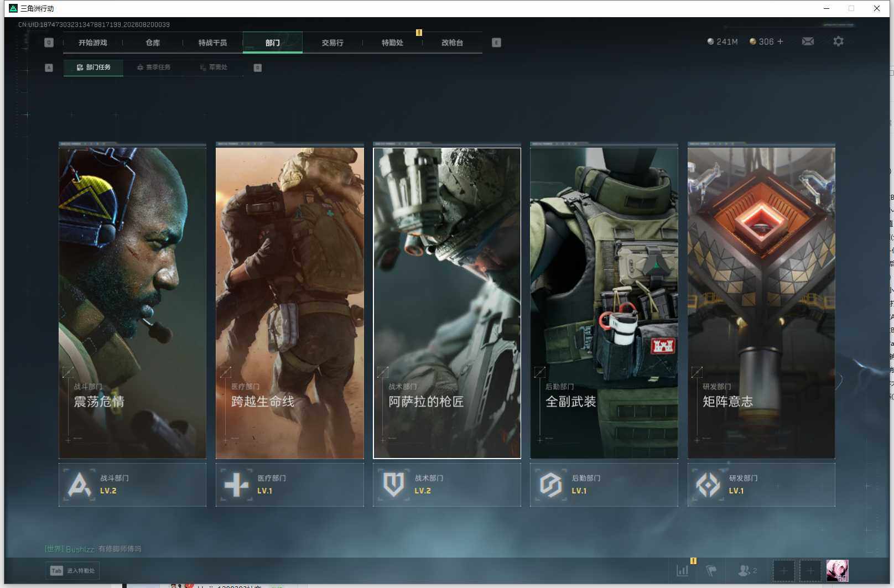Click the A key sub-tab left icon
This screenshot has height=588, width=894.
coord(49,67)
